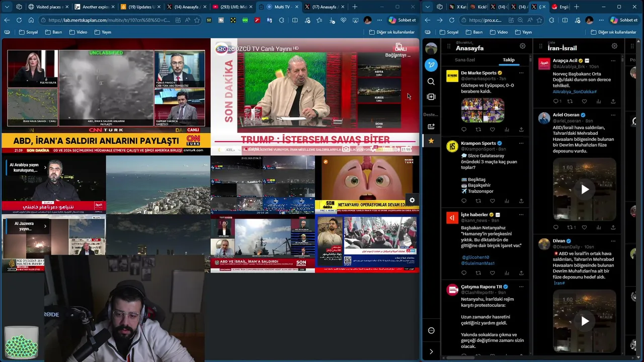The height and width of the screenshot is (362, 644).
Task: Open the more options circle in X Pro sidebar
Action: pos(431,330)
